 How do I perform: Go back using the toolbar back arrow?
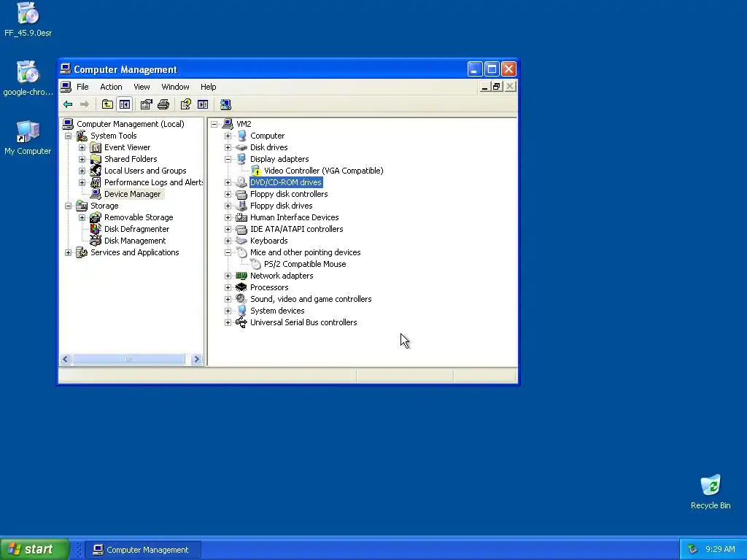pyautogui.click(x=68, y=104)
